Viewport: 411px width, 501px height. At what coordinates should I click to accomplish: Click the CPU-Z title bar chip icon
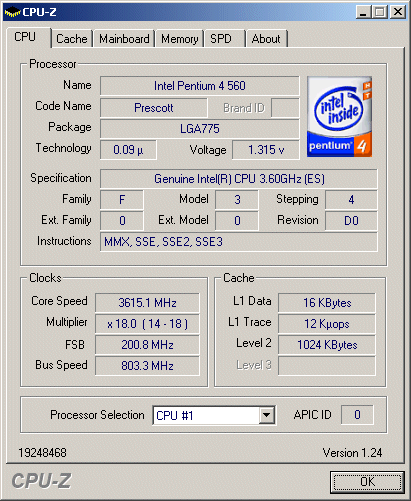tap(12, 12)
